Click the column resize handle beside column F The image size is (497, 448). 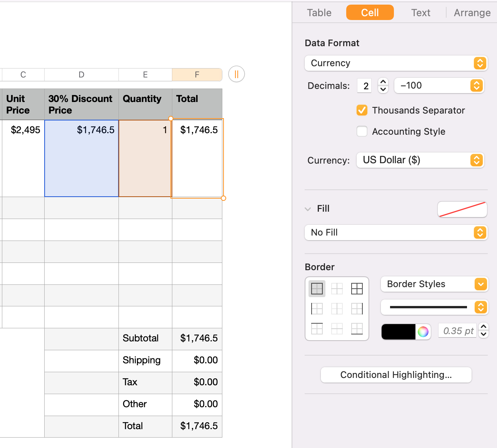[237, 74]
